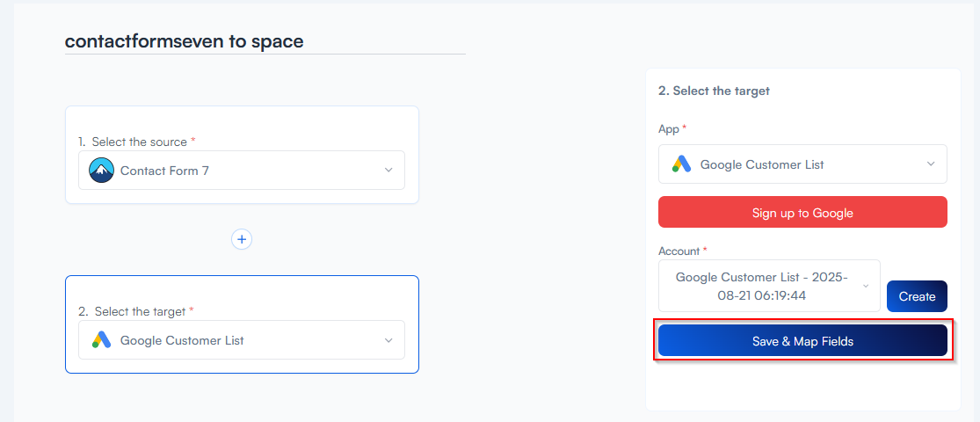The height and width of the screenshot is (422, 980).
Task: Open the Account dropdown chevron
Action: coord(866,286)
